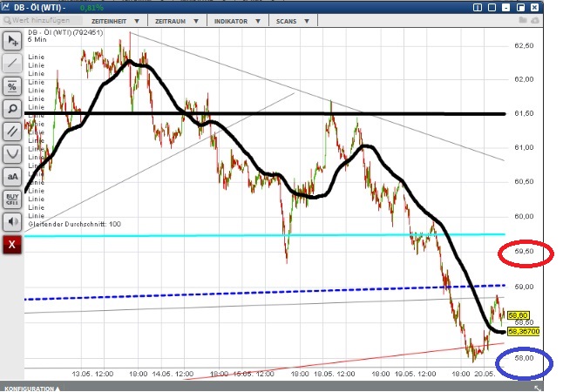Click the red X delete tool
The width and height of the screenshot is (563, 392).
(12, 245)
